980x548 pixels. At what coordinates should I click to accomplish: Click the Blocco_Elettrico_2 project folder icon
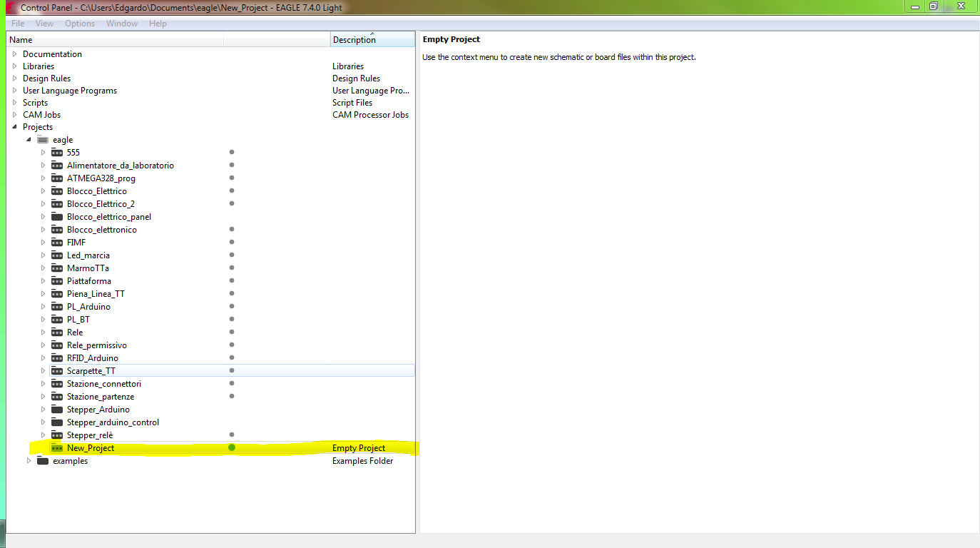click(x=57, y=204)
